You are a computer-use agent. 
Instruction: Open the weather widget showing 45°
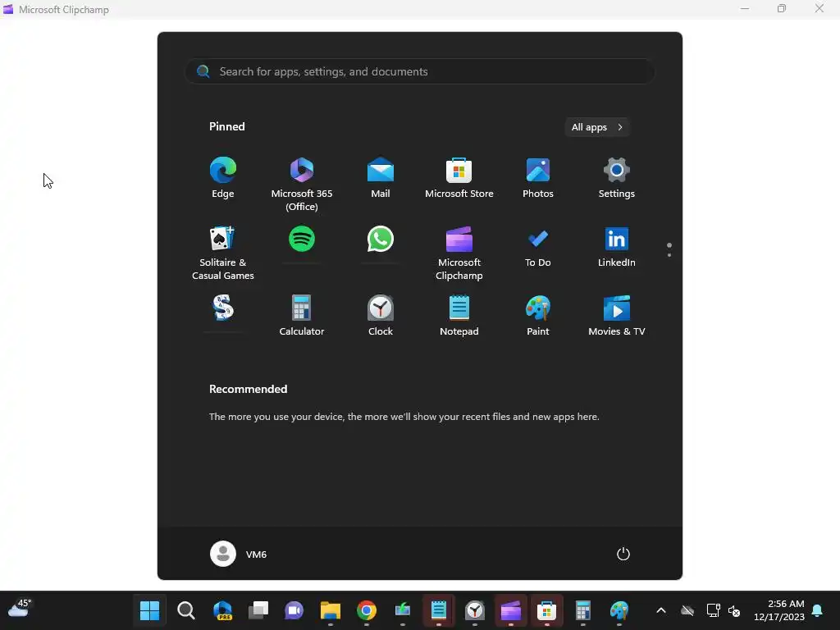coord(20,609)
